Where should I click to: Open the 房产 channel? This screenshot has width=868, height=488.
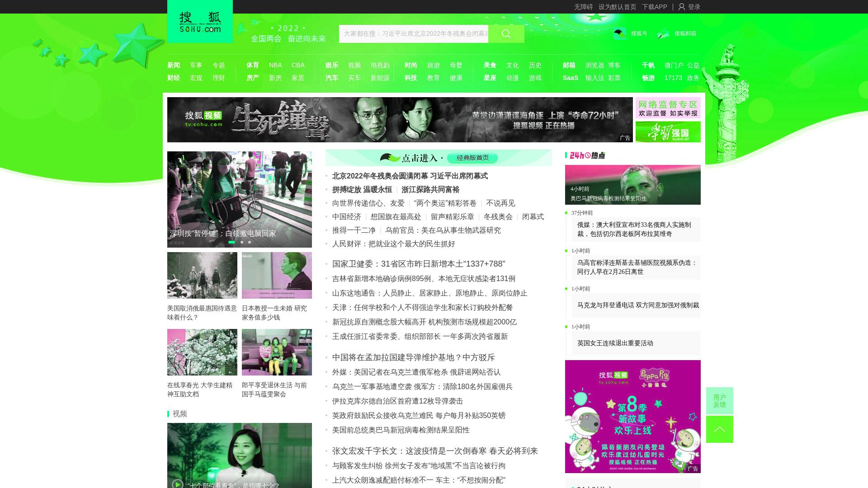253,78
